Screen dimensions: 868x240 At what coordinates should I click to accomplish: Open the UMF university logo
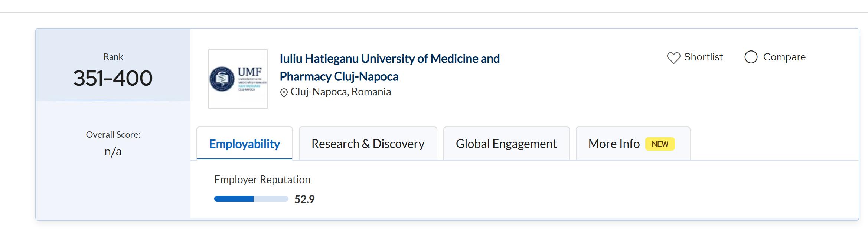(x=238, y=79)
